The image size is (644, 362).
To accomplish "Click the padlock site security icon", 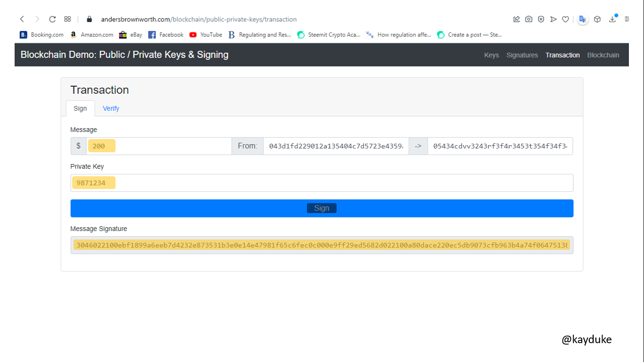I will 89,19.
